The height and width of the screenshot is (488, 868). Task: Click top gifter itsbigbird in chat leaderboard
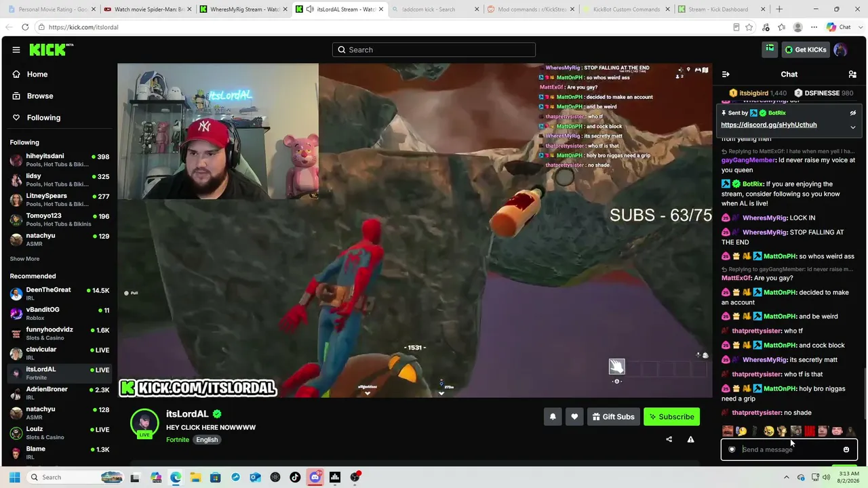(757, 93)
